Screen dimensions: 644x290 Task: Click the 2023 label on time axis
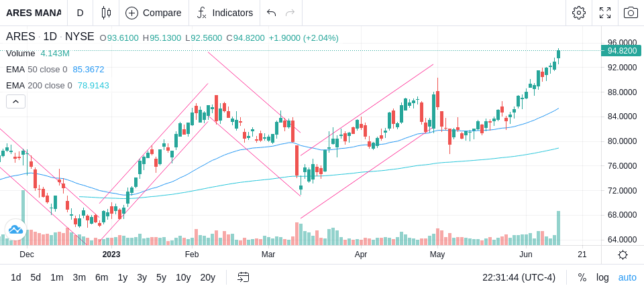coord(111,255)
